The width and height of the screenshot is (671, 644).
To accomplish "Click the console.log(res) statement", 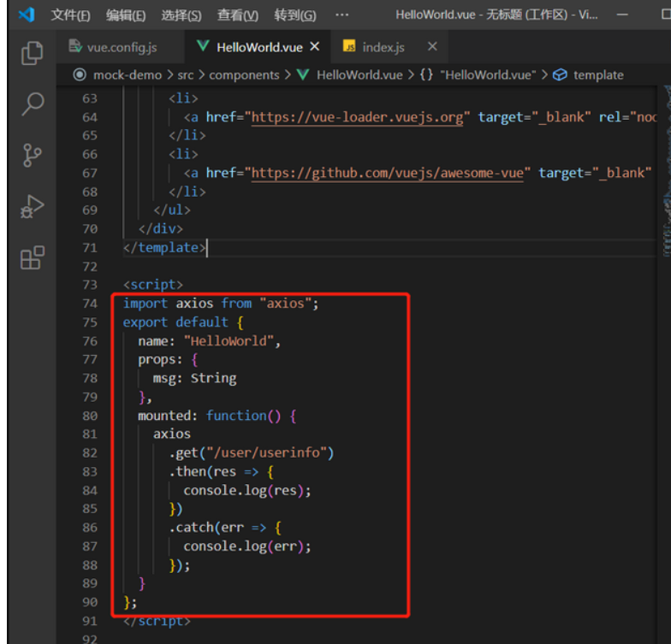I will point(247,491).
